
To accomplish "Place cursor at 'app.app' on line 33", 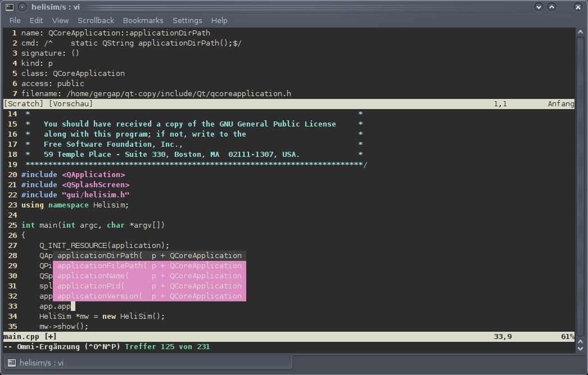I will pyautogui.click(x=55, y=306).
